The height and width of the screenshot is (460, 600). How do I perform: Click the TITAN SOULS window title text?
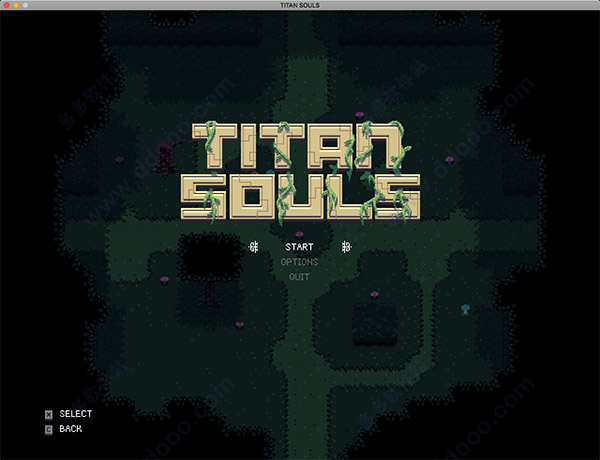(x=300, y=5)
